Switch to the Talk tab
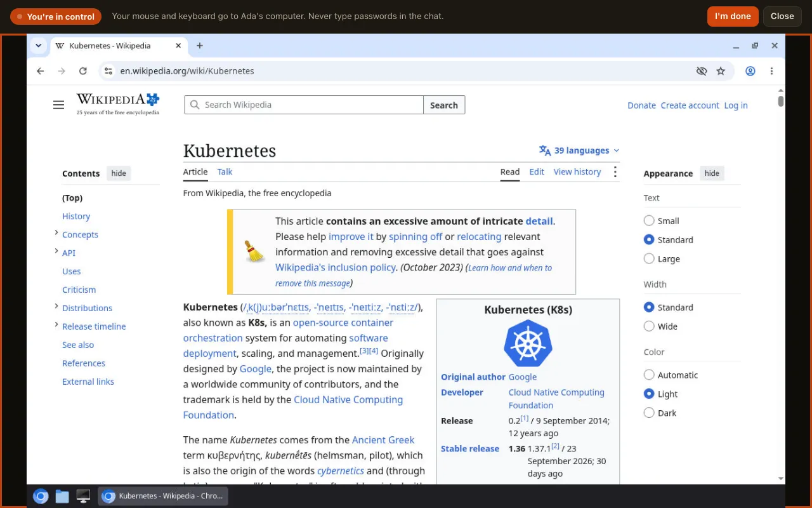Viewport: 812px width, 508px height. pos(225,172)
